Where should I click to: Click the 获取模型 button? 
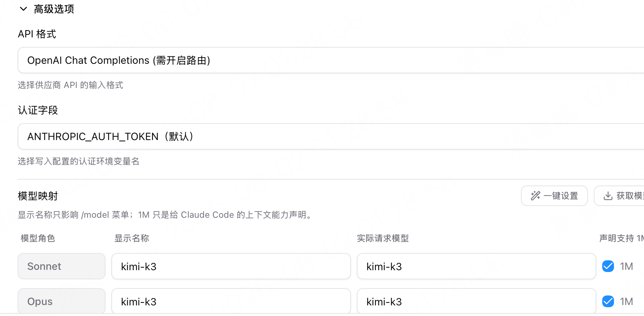pos(619,196)
